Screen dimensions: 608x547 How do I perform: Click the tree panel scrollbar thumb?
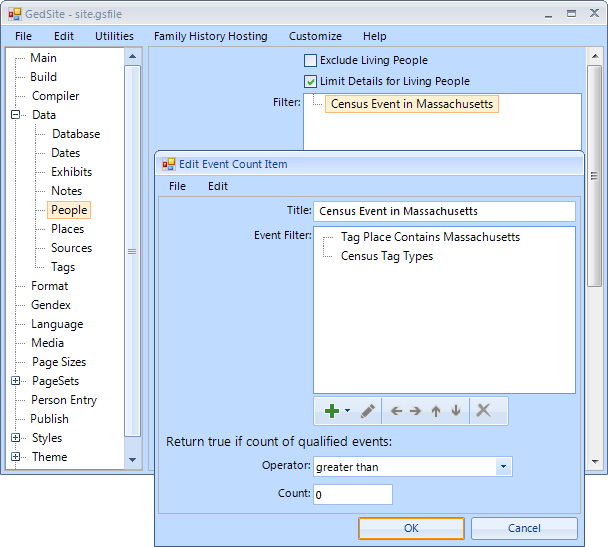coord(132,251)
